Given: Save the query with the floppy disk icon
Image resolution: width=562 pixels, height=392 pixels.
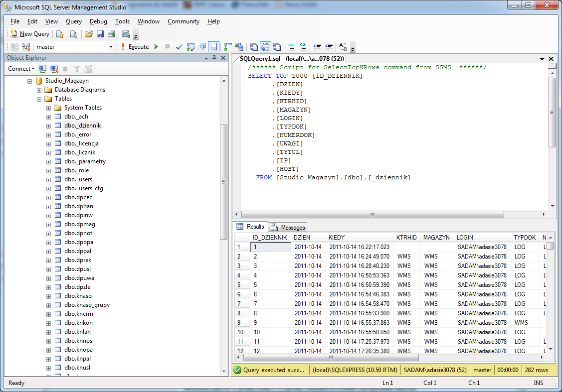Looking at the screenshot, I should pos(100,34).
